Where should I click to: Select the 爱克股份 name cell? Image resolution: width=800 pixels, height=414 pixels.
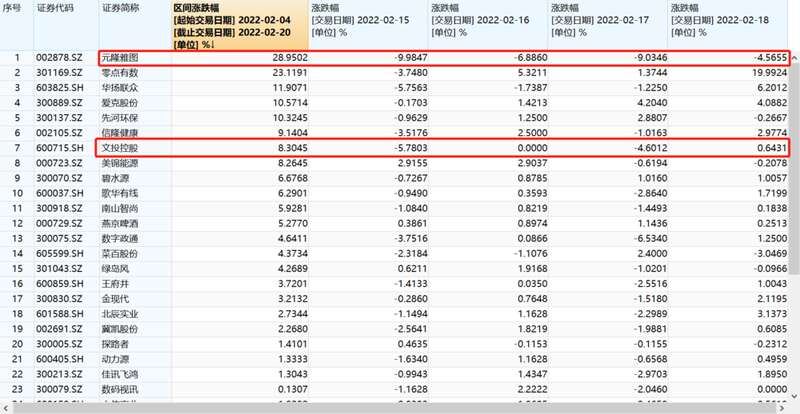tap(120, 103)
